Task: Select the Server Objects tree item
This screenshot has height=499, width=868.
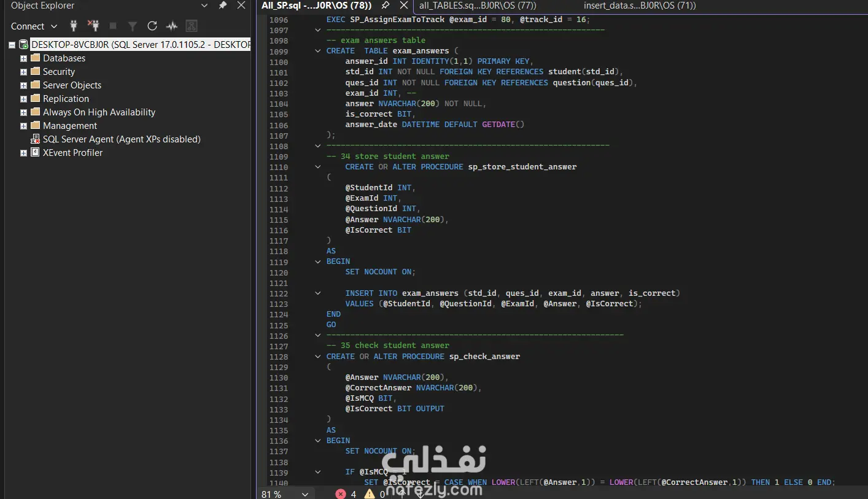Action: (72, 85)
